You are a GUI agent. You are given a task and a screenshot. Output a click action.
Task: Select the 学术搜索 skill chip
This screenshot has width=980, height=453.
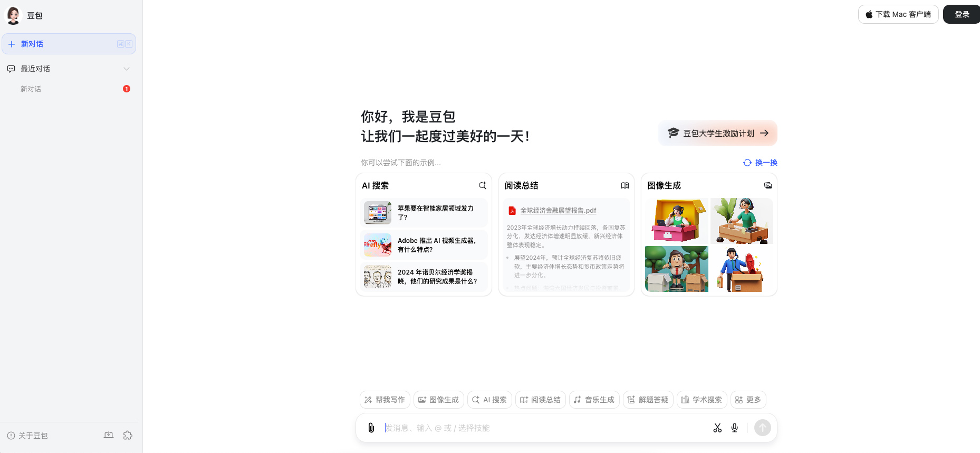pos(702,400)
